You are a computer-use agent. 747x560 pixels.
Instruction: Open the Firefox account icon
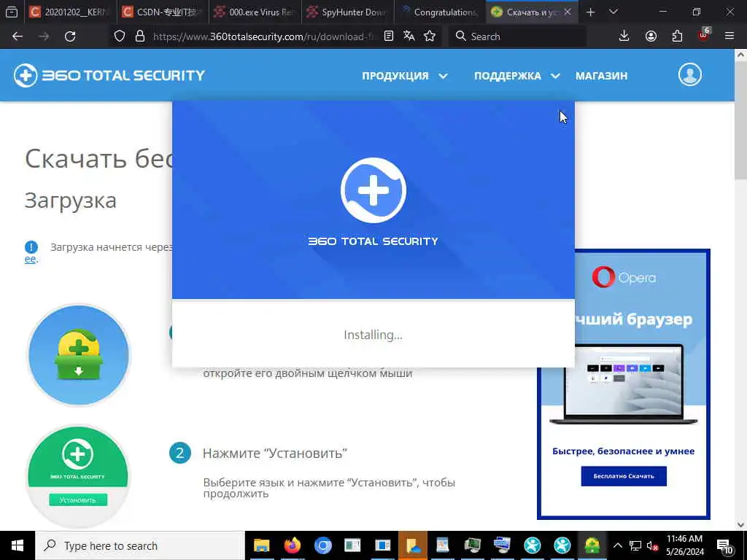click(651, 36)
